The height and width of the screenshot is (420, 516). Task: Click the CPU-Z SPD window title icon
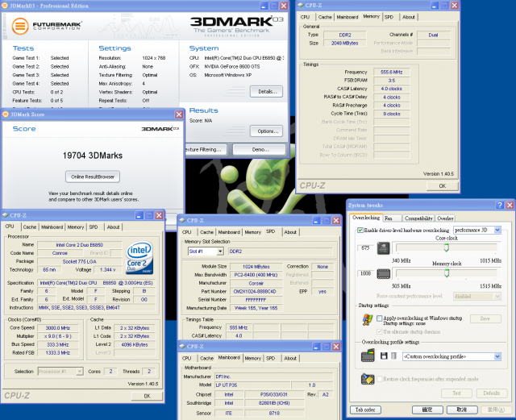(x=182, y=220)
